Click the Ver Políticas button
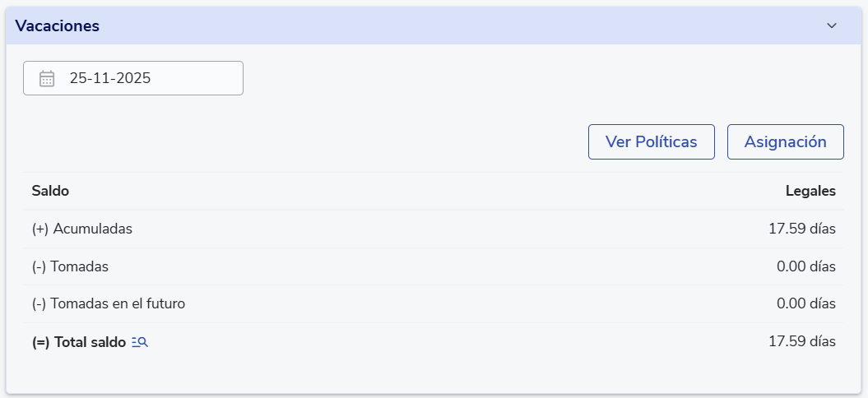The image size is (868, 398). 651,141
